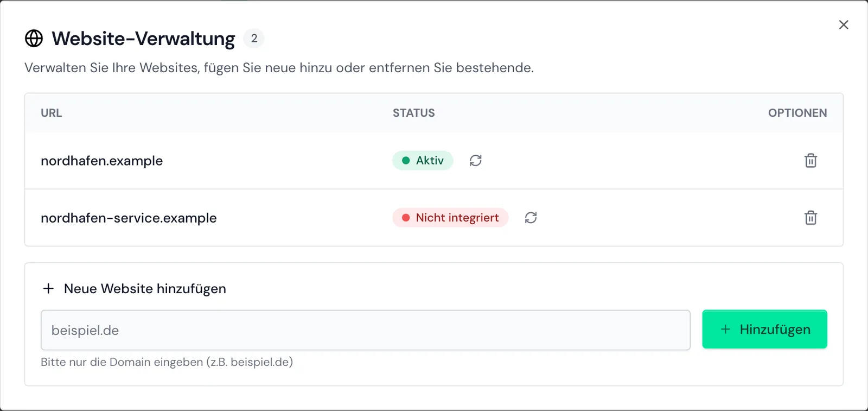Focus the beispiel.de domain input field
The width and height of the screenshot is (868, 411).
point(365,330)
